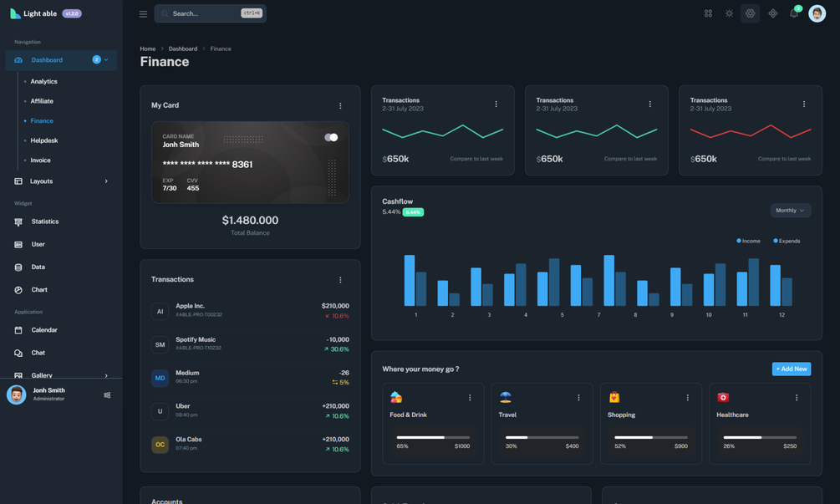
Task: Click the Chat bubble icon in sidebar
Action: click(18, 353)
